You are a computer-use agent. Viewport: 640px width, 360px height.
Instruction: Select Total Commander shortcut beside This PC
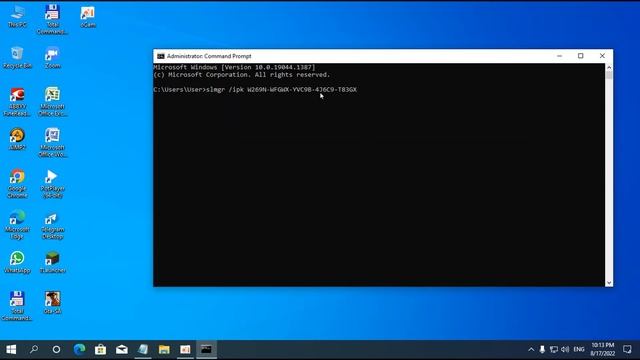[x=52, y=20]
